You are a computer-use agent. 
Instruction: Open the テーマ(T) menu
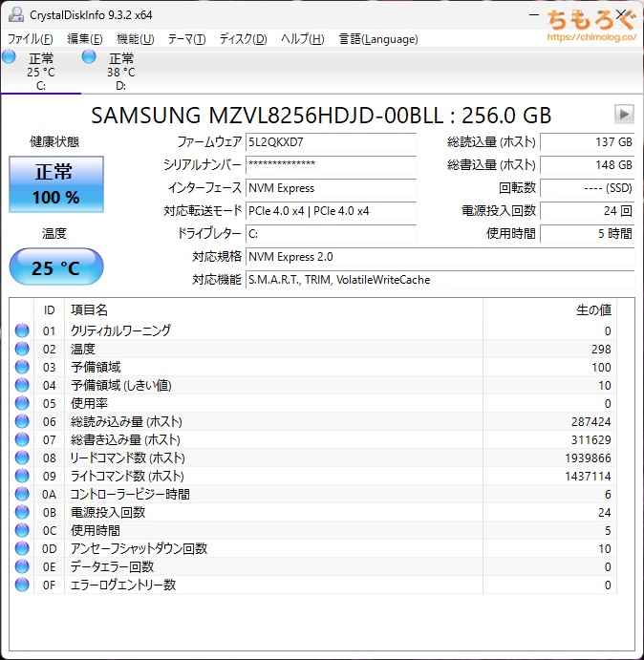(186, 39)
